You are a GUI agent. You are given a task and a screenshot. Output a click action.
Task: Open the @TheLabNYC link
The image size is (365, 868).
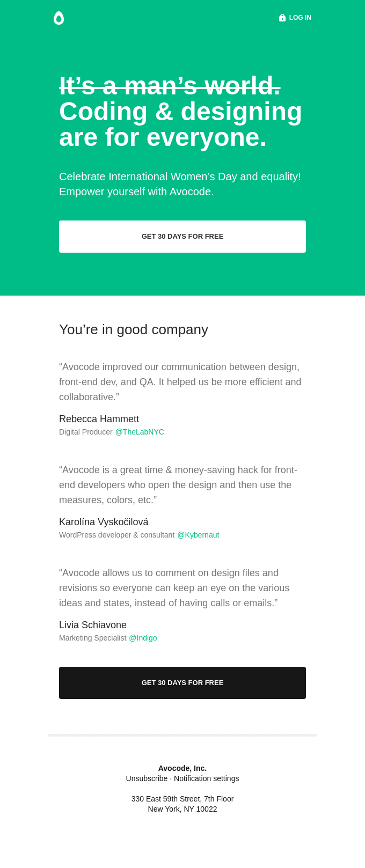(140, 432)
